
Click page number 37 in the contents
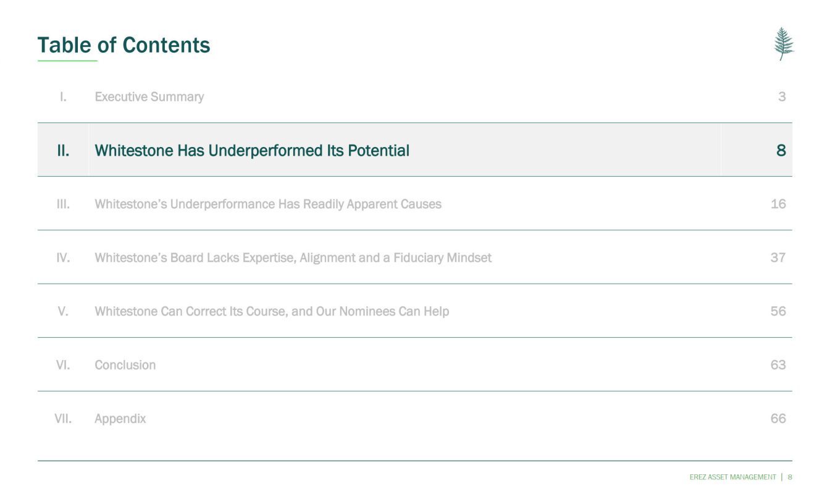pyautogui.click(x=778, y=258)
